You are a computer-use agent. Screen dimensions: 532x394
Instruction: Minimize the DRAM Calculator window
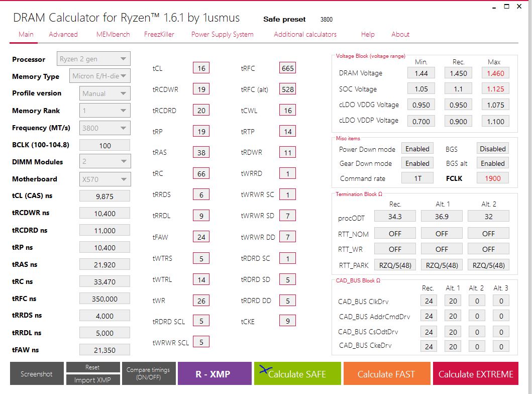coord(494,7)
